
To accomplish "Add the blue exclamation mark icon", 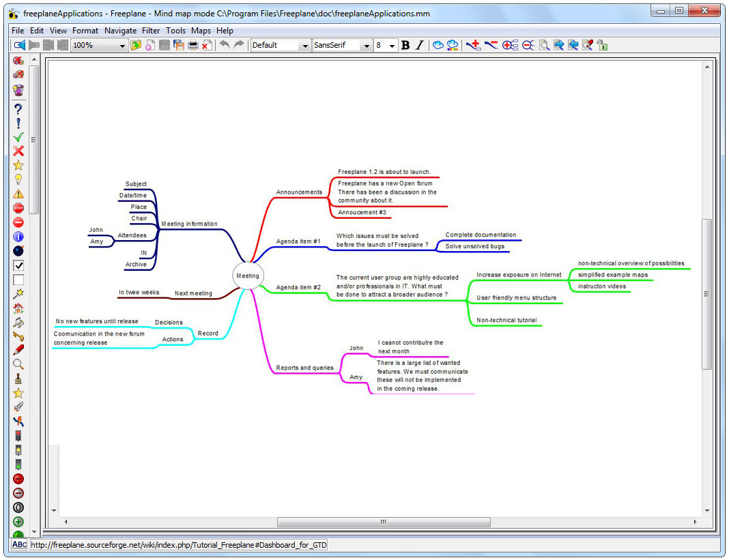I will point(18,123).
